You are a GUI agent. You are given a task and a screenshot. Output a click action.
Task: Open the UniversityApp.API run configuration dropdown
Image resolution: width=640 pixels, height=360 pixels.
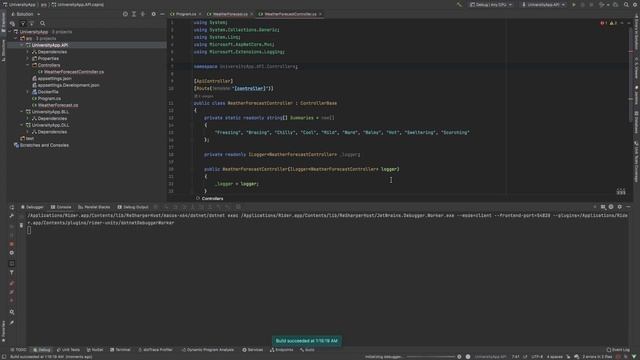[x=543, y=5]
